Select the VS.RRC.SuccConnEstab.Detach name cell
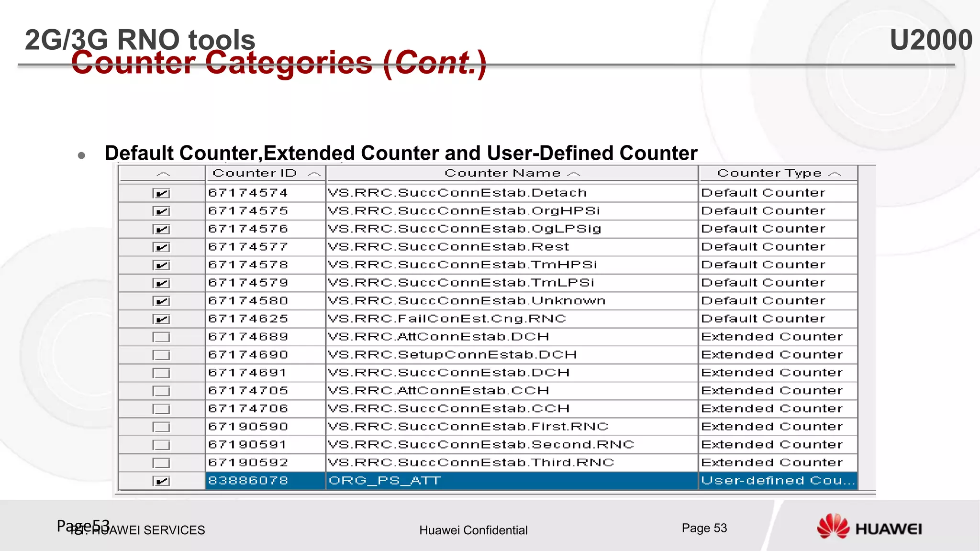This screenshot has height=551, width=980. point(512,193)
